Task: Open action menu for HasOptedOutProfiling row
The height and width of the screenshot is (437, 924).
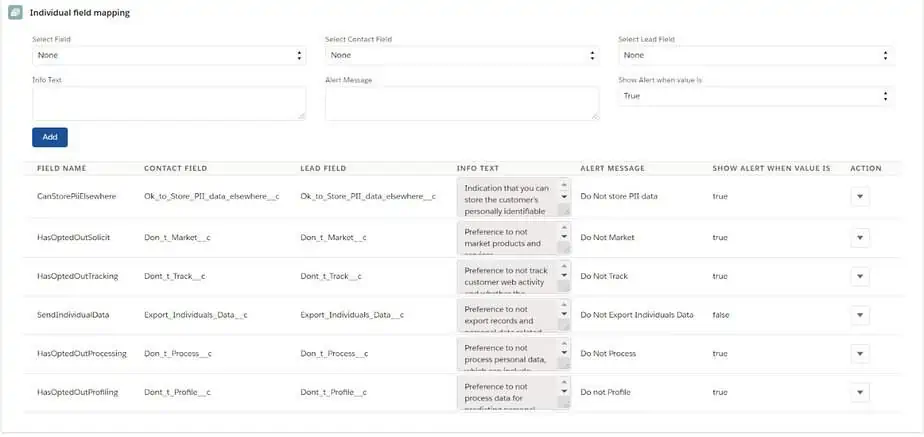Action: click(860, 392)
